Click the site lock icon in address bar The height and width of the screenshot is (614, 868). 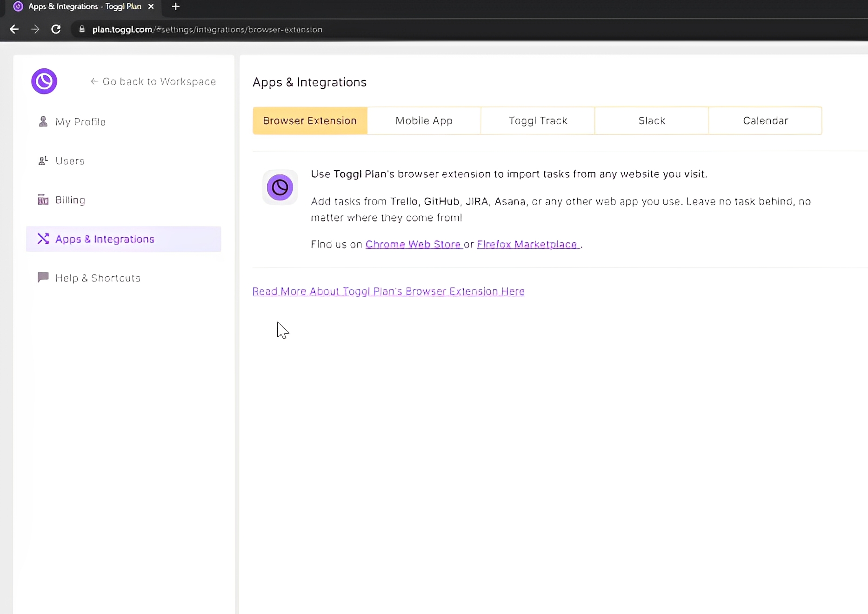pos(82,29)
